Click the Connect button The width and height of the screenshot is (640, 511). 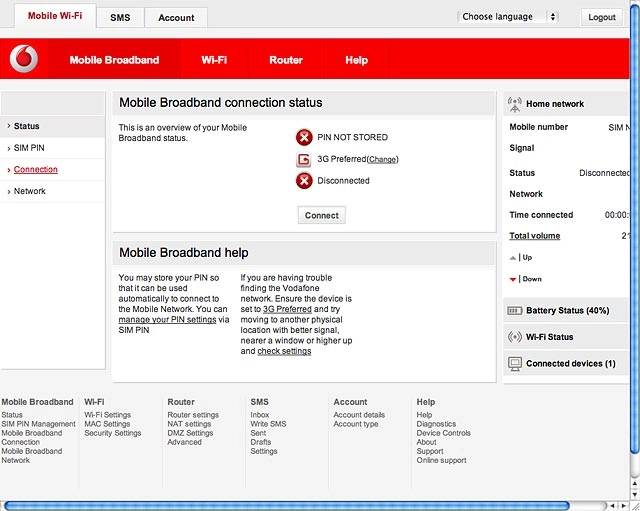pos(322,215)
